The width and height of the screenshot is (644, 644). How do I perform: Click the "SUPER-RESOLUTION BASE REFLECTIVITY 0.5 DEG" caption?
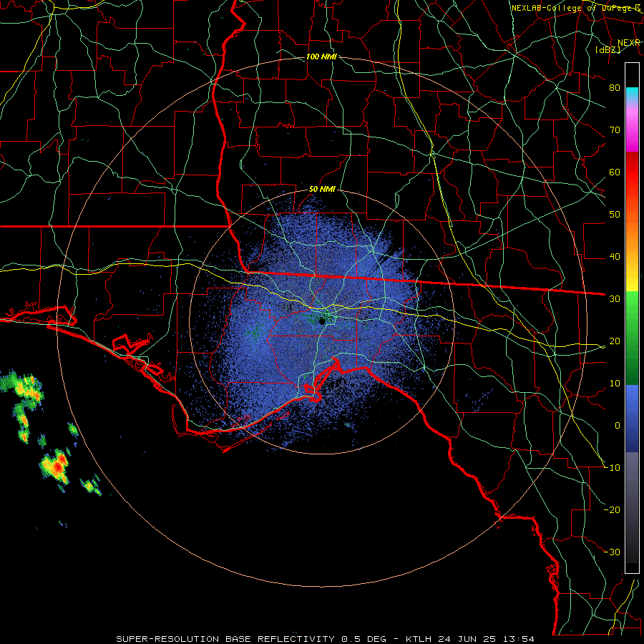point(251,639)
